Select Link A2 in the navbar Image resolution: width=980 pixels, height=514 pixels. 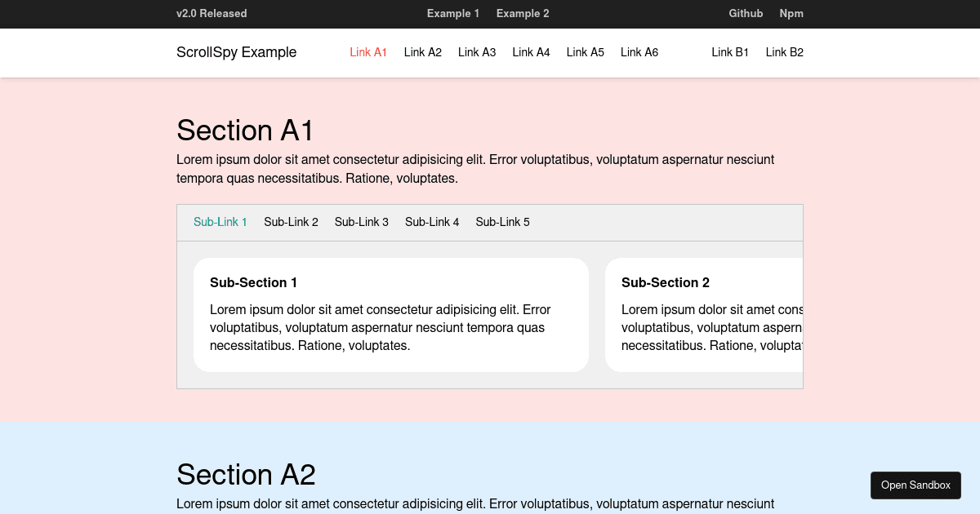tap(423, 52)
